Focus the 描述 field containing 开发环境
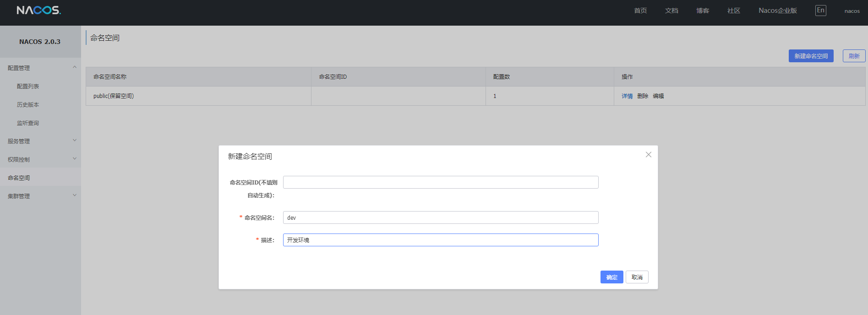The height and width of the screenshot is (315, 868). (x=441, y=240)
